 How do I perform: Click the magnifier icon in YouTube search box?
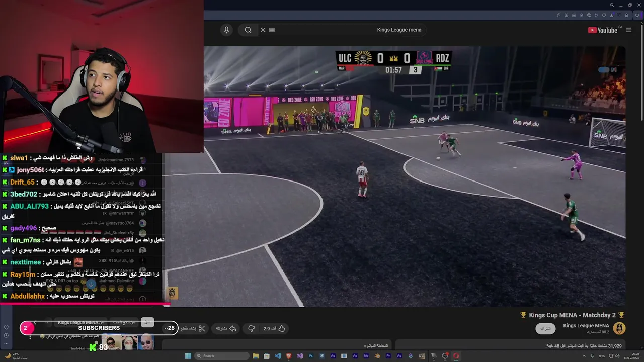[248, 30]
